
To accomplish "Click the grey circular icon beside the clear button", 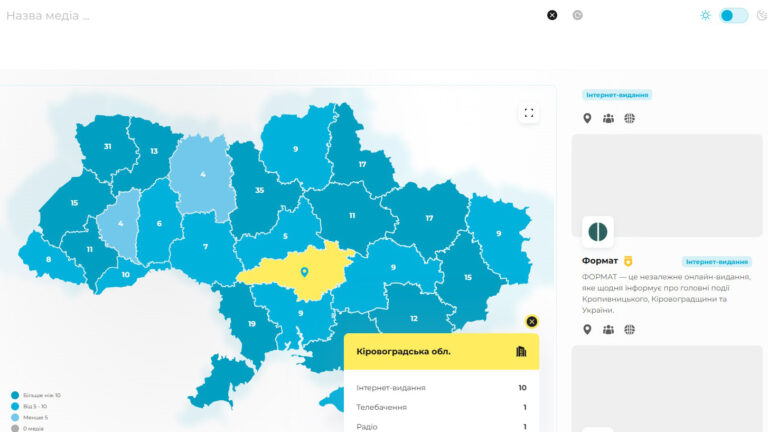I will [577, 15].
